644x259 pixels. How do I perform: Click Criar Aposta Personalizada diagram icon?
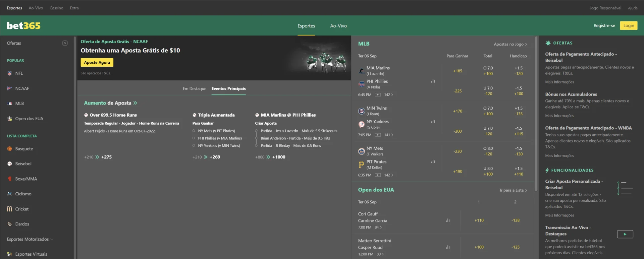(625, 188)
